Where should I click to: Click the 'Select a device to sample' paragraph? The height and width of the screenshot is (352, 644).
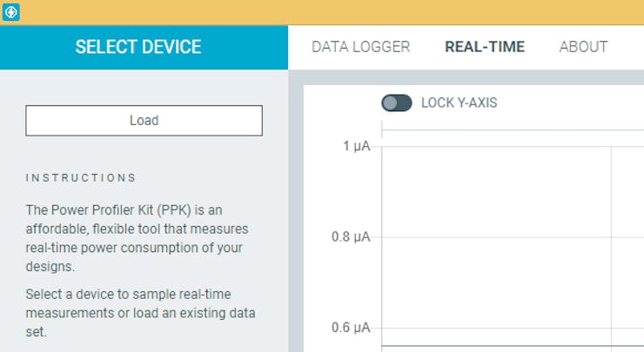[141, 313]
